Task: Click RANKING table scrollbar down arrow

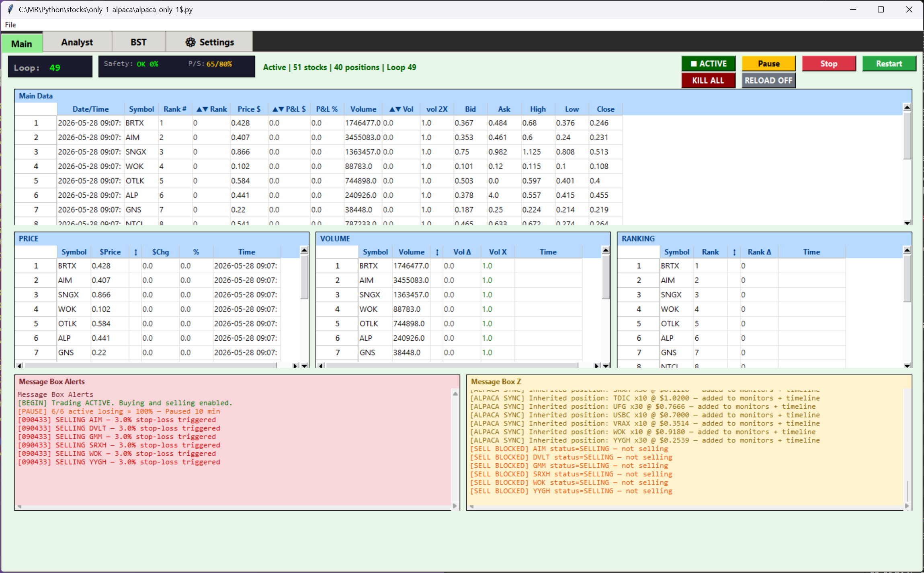Action: pyautogui.click(x=907, y=366)
